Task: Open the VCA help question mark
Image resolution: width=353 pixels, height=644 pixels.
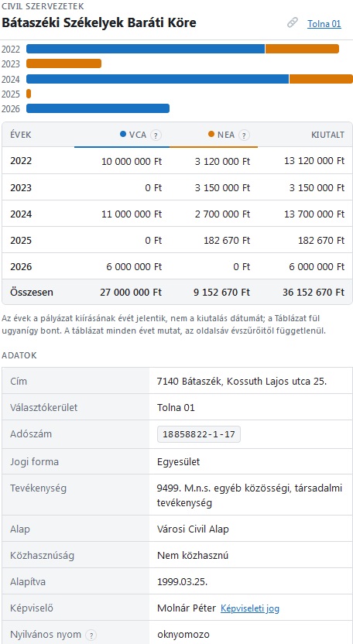Action: [x=156, y=135]
